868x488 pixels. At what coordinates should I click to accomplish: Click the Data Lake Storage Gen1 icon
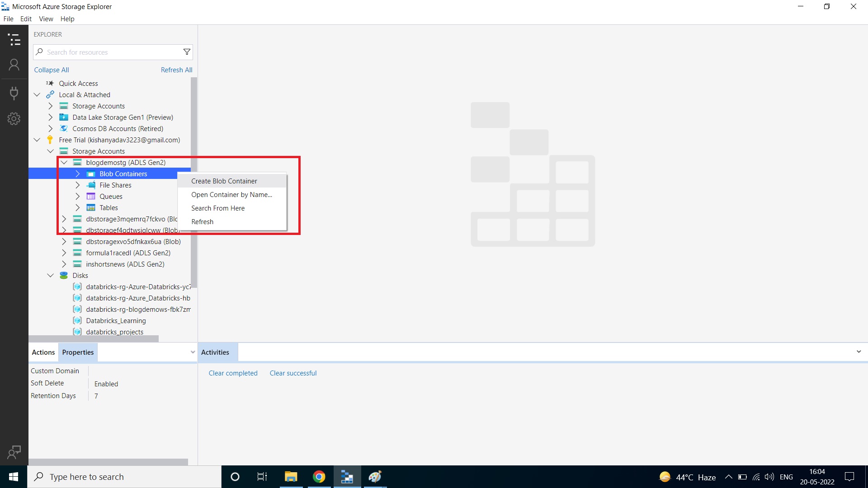tap(64, 117)
